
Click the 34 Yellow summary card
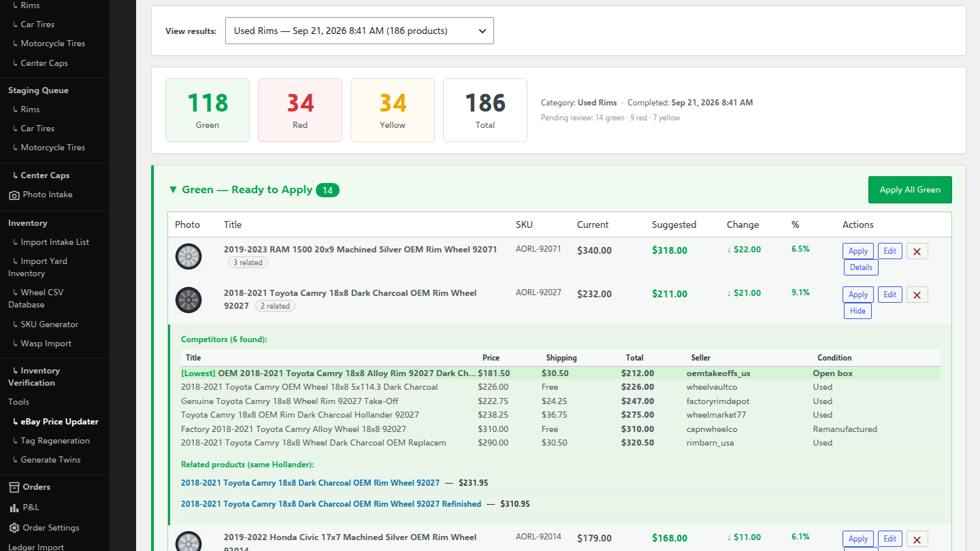[393, 110]
